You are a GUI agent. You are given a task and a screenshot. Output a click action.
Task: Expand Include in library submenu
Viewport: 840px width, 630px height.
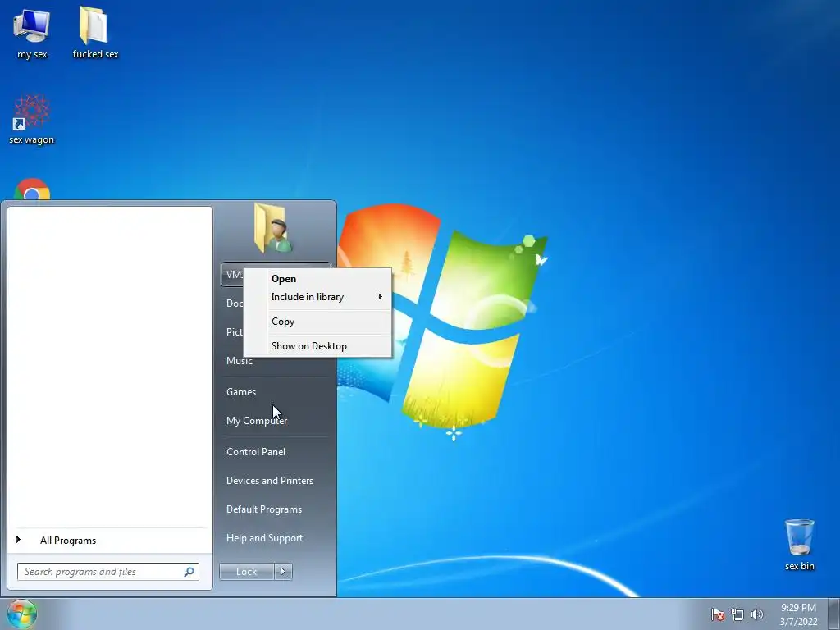[x=317, y=297]
